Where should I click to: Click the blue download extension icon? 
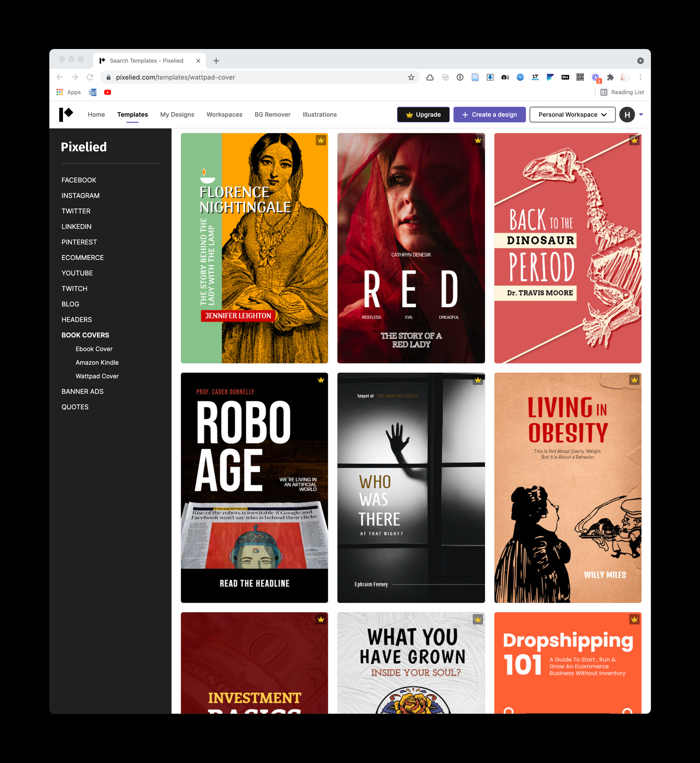490,77
